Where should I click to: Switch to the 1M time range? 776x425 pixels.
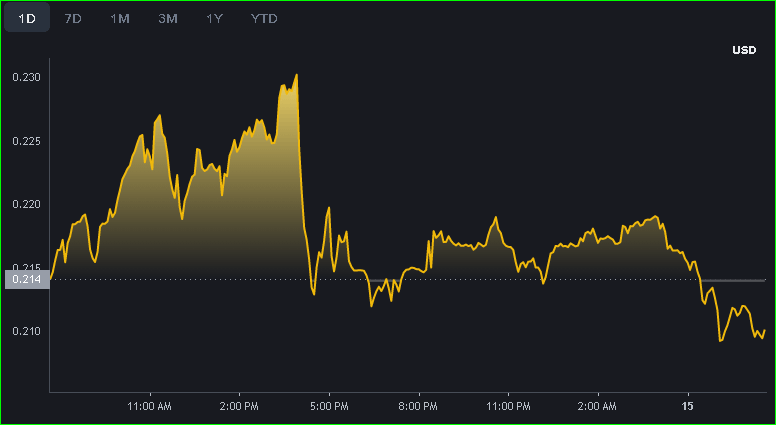[x=120, y=19]
